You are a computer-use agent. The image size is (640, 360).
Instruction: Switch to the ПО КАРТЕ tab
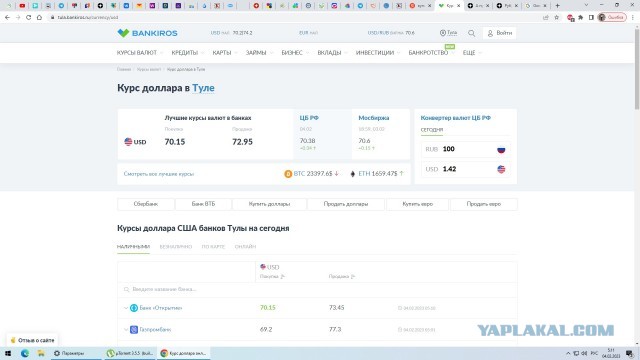[213, 247]
